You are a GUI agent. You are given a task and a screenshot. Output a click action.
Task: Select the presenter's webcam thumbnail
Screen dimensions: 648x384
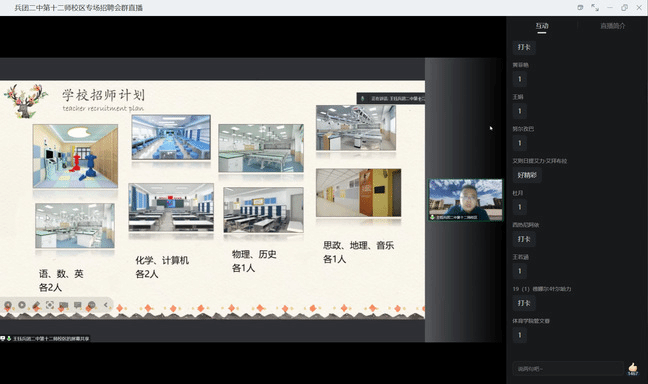pyautogui.click(x=466, y=200)
